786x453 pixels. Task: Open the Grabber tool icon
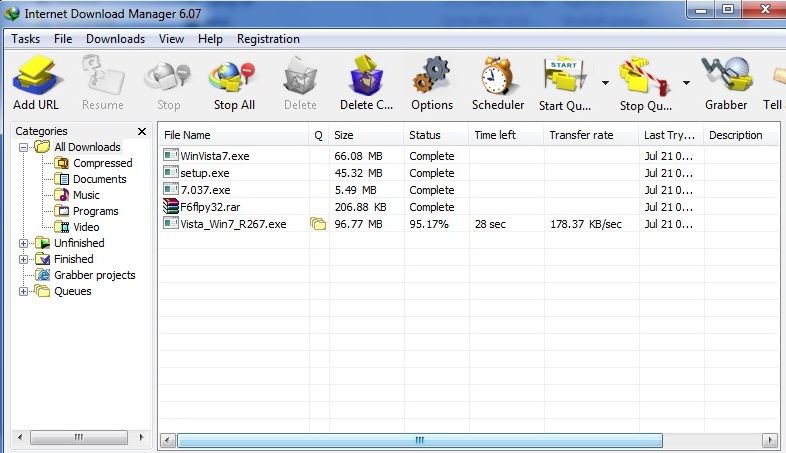click(726, 75)
